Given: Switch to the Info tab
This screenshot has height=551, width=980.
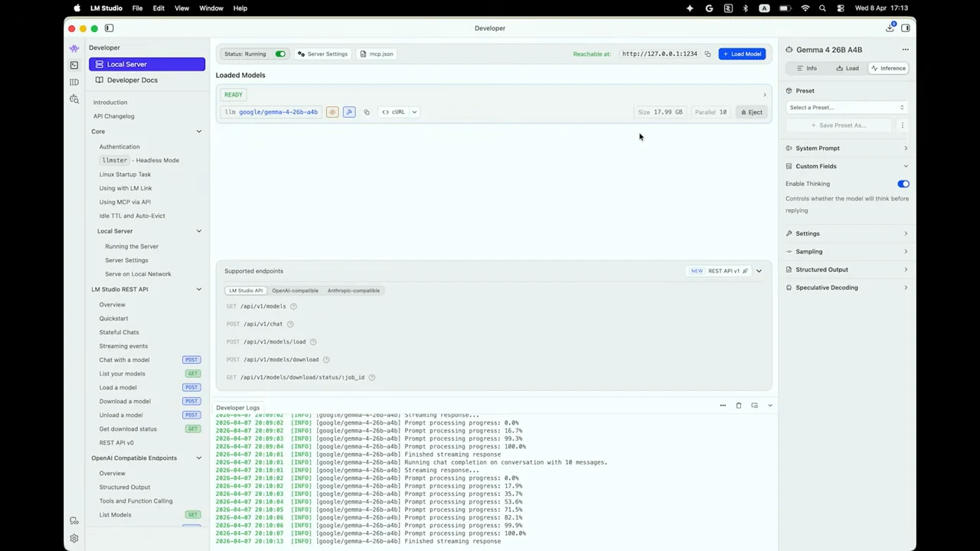Looking at the screenshot, I should pyautogui.click(x=807, y=69).
